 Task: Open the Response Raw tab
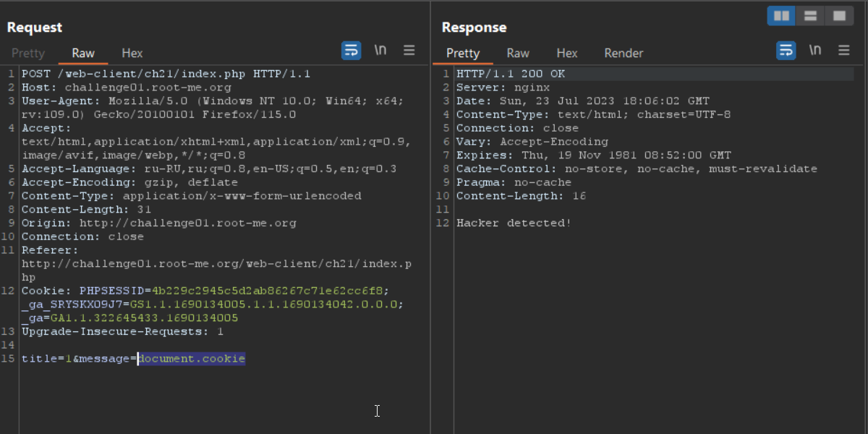[x=518, y=53]
